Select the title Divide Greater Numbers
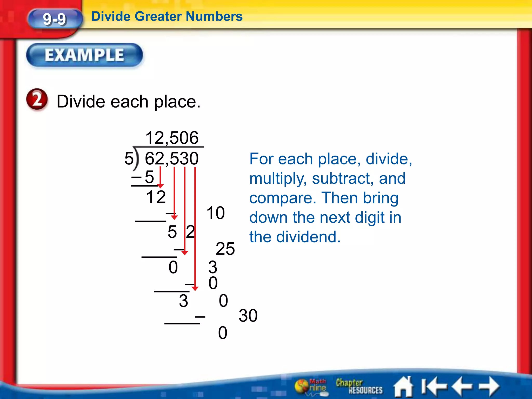Image resolution: width=532 pixels, height=399 pixels. click(167, 16)
